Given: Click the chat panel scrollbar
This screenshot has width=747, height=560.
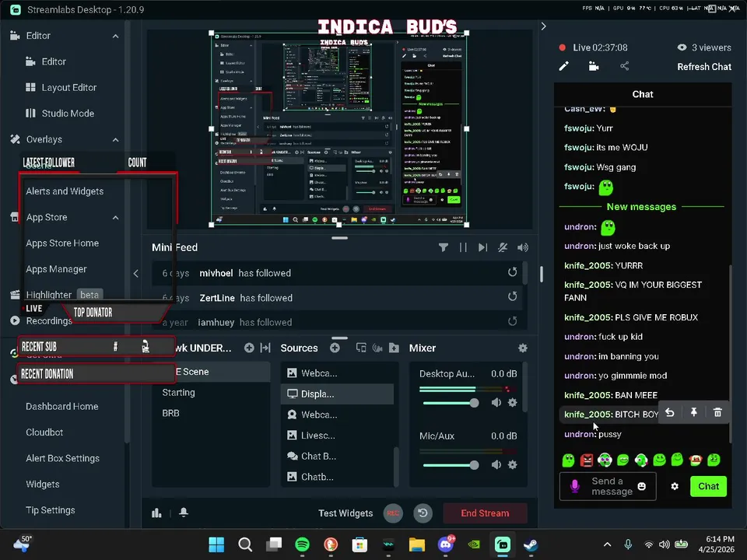Looking at the screenshot, I should coord(731,353).
